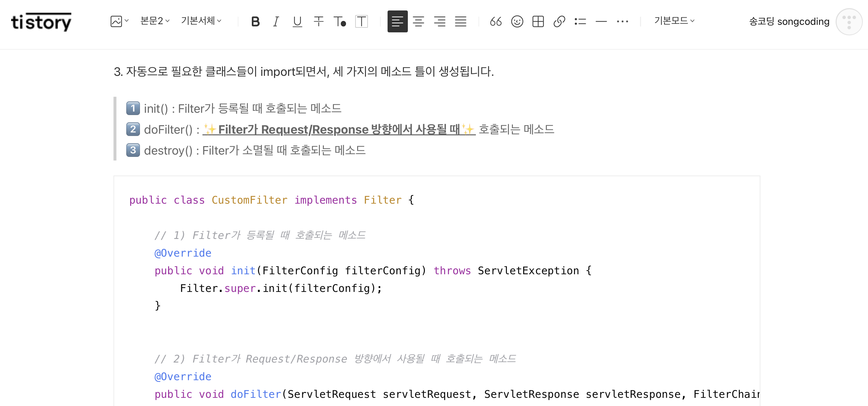Insert a blockquote
This screenshot has height=406, width=868.
point(496,22)
